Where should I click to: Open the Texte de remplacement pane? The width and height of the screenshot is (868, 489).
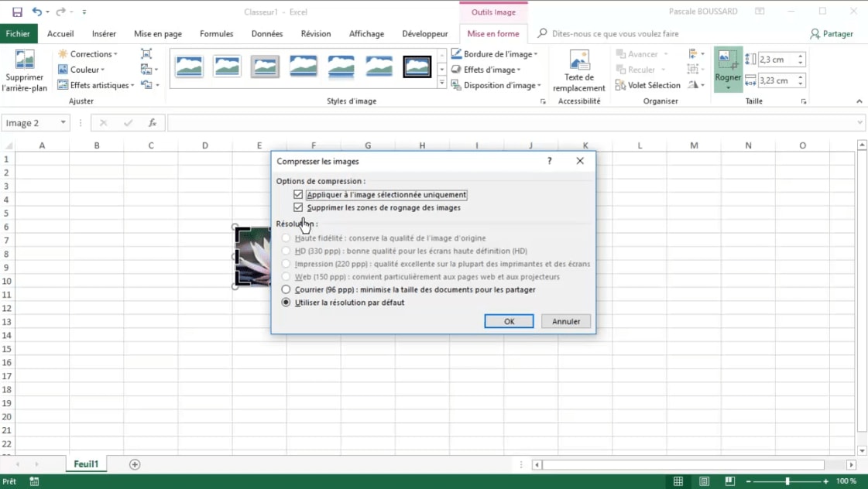pos(578,69)
